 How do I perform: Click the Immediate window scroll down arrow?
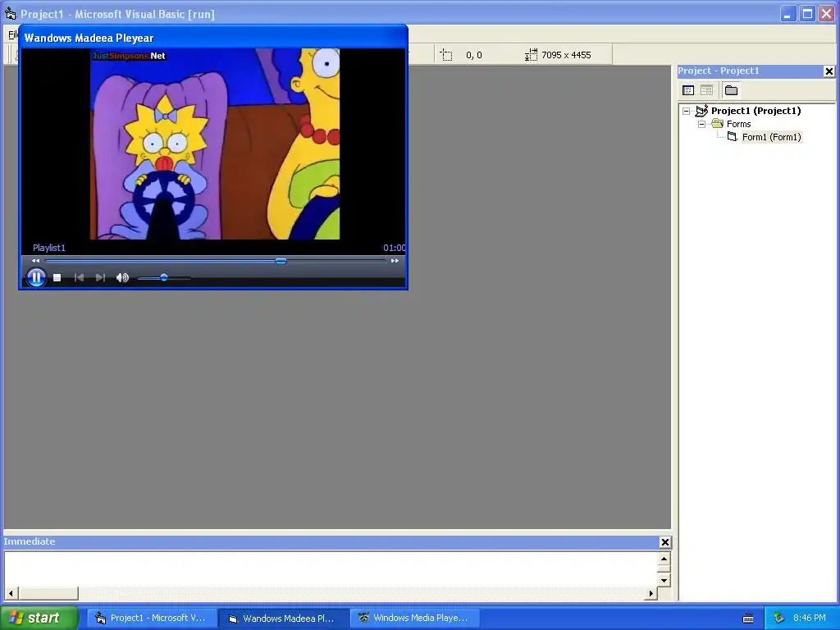(x=664, y=580)
